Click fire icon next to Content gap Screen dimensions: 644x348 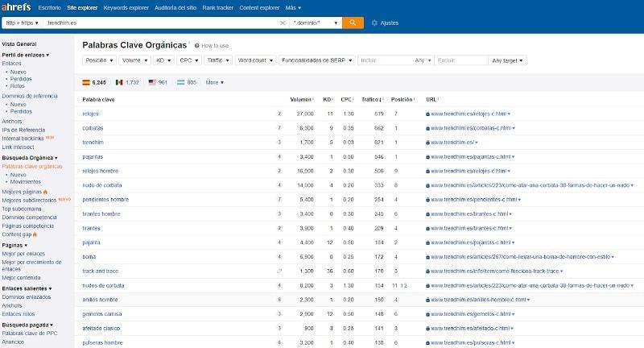(35, 234)
